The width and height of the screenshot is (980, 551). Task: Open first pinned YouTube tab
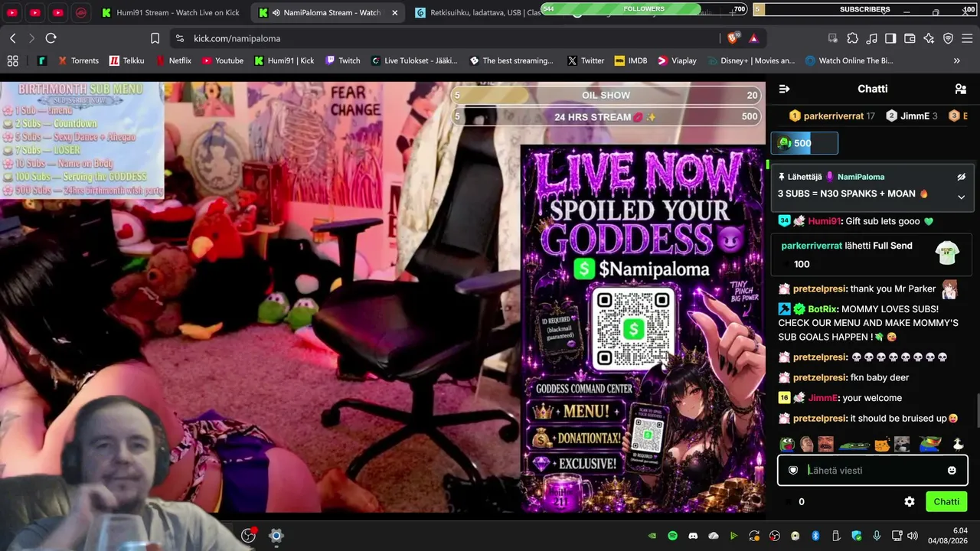pos(12,13)
